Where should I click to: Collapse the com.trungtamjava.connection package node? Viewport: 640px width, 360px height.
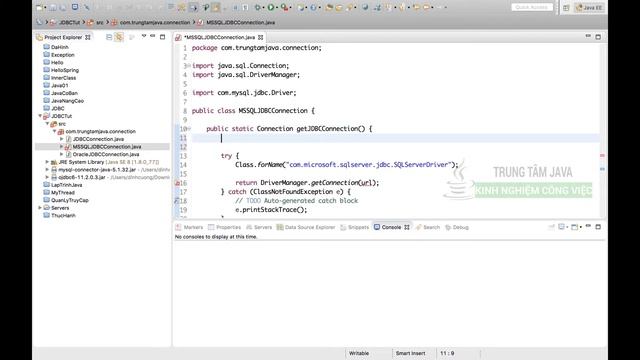tap(54, 131)
